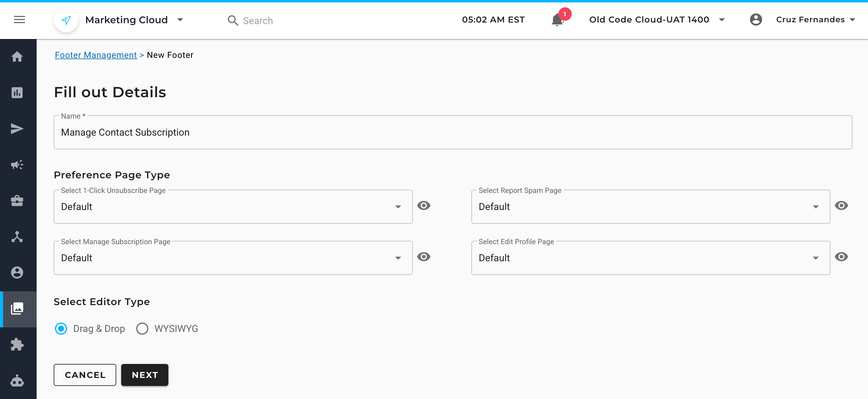Click the paper plane send icon
868x399 pixels.
tap(17, 129)
